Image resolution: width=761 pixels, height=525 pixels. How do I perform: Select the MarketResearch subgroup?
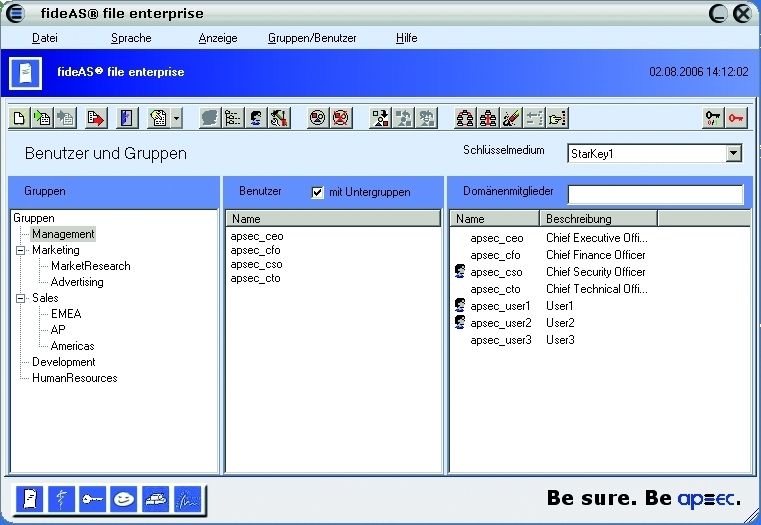(x=91, y=266)
